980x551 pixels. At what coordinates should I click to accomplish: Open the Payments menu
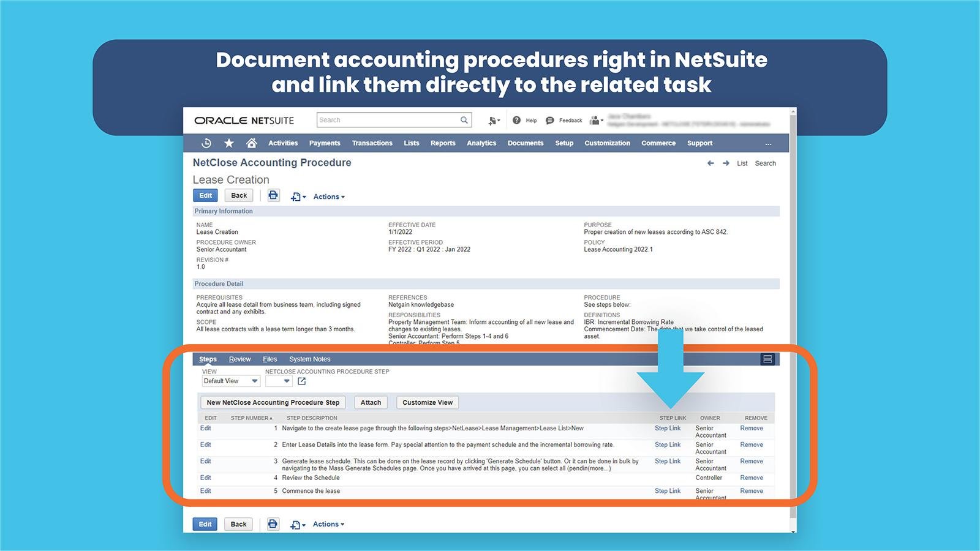[325, 143]
